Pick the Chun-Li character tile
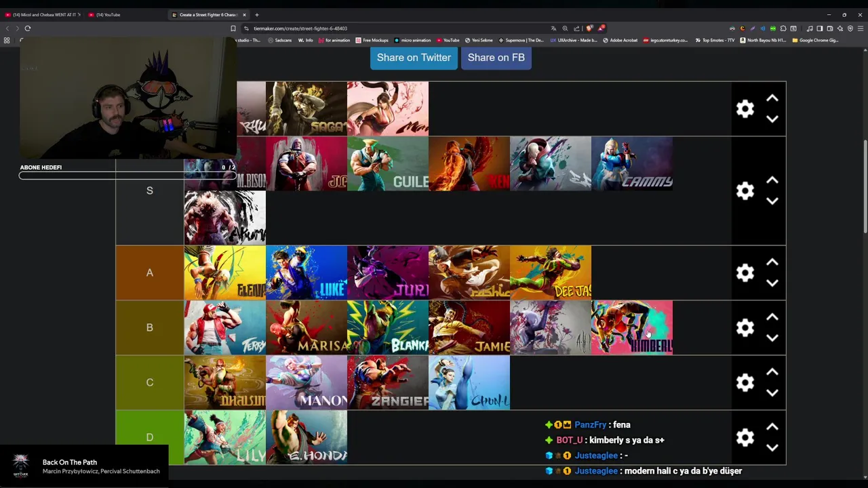 [x=469, y=382]
